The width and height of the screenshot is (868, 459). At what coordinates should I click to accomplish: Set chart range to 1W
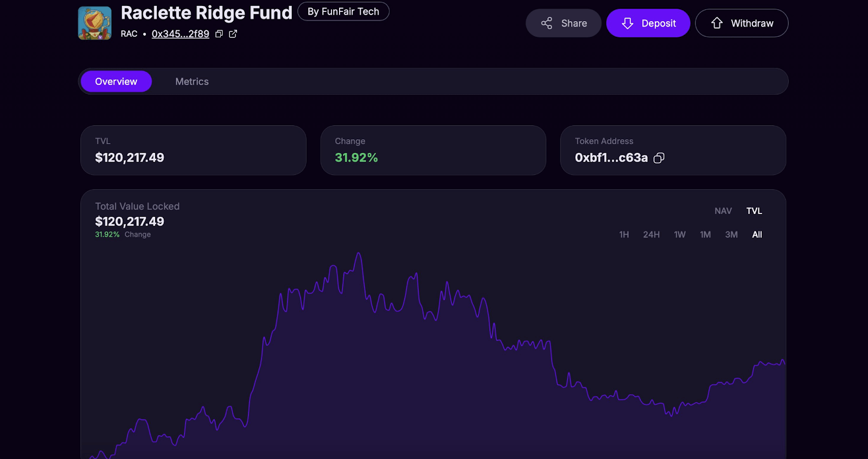(x=680, y=235)
